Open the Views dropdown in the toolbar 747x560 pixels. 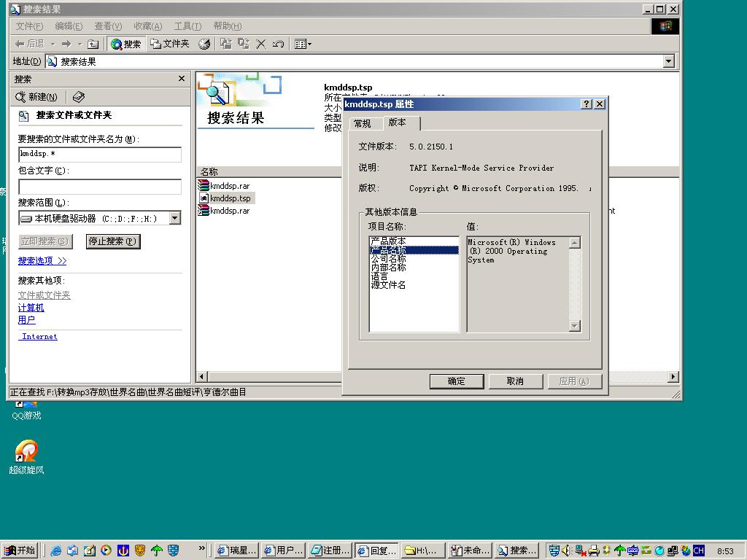pos(302,44)
